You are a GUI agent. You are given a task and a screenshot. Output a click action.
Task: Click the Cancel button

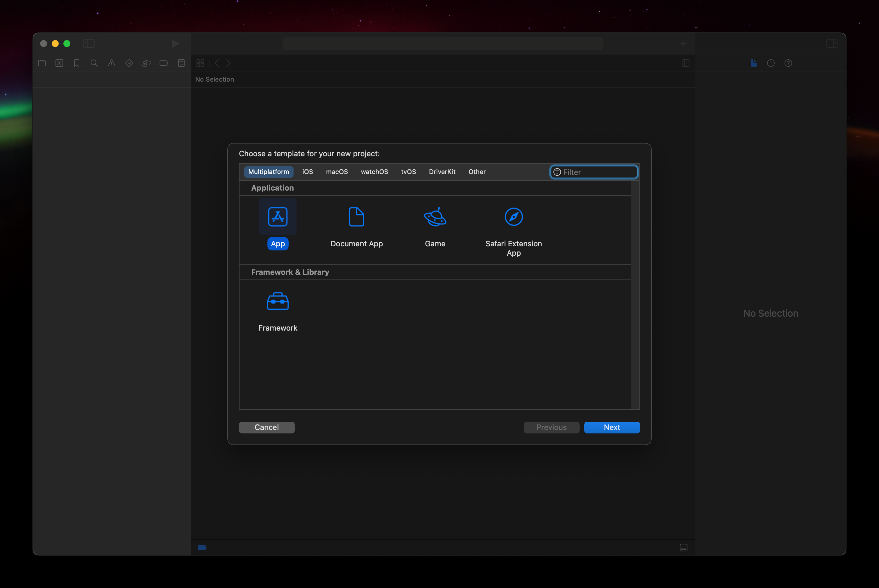[267, 427]
